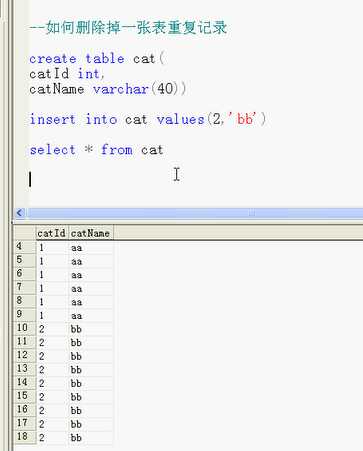
Task: Click the 'catId int,' code line
Action: [67, 74]
